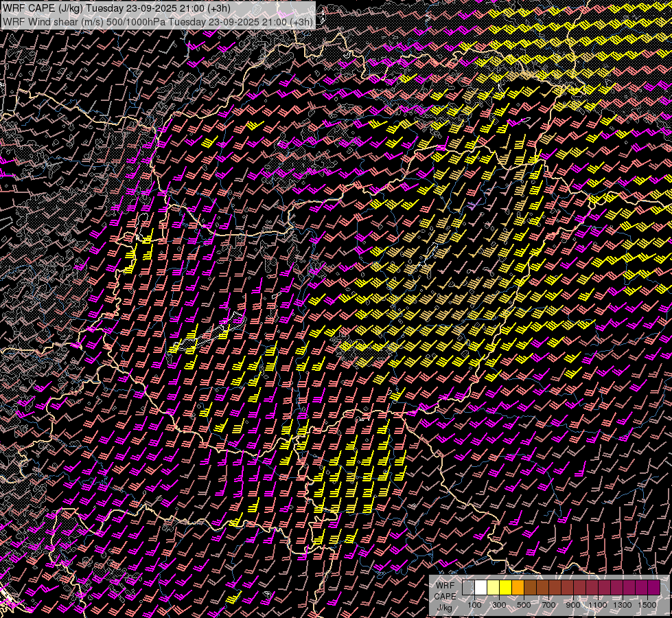Click the 900 value beneath the colorbar
The width and height of the screenshot is (672, 618).
[573, 605]
